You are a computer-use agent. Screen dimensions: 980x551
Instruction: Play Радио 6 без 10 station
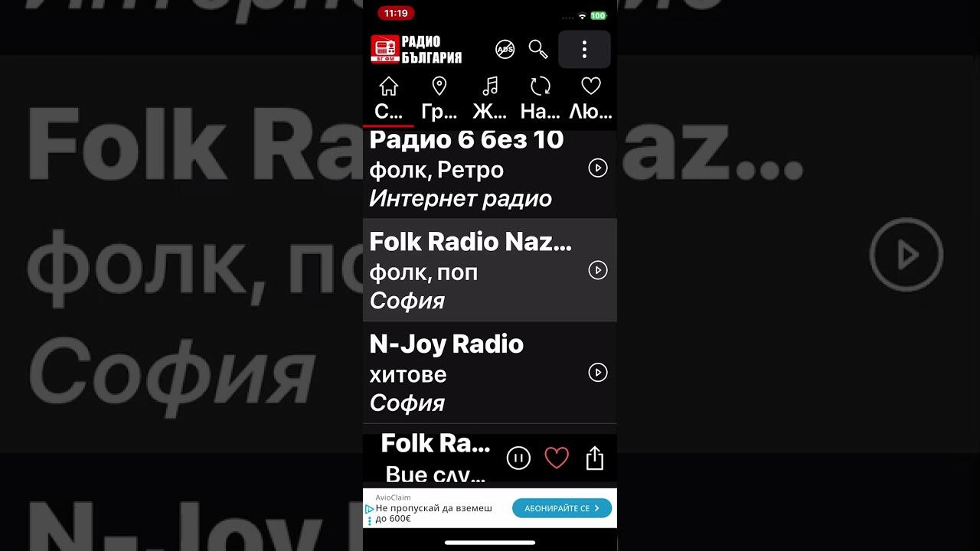tap(598, 168)
